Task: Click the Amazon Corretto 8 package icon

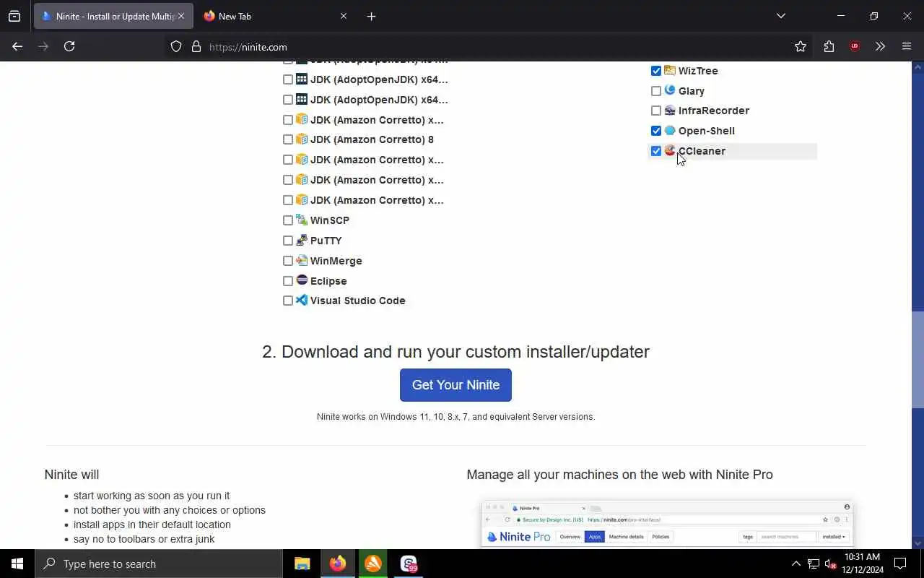Action: [302, 139]
